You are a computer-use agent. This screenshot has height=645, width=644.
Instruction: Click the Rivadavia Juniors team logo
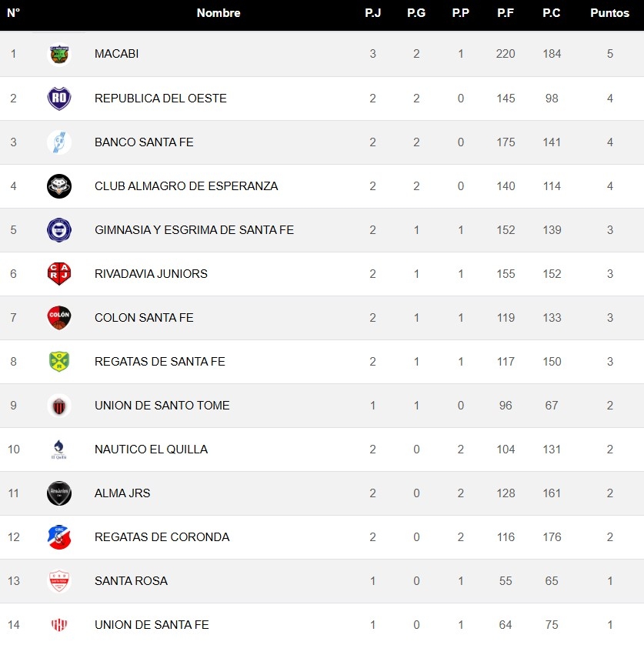[x=59, y=274]
